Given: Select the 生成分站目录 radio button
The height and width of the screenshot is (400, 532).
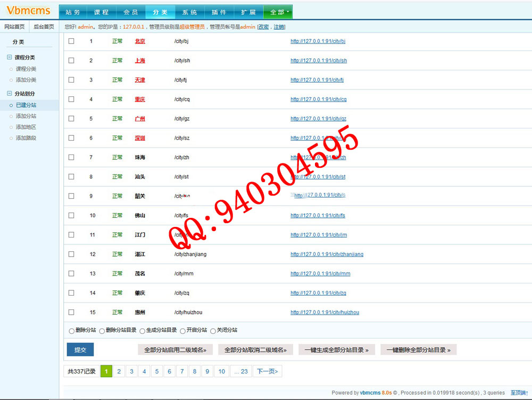Looking at the screenshot, I should coord(143,331).
